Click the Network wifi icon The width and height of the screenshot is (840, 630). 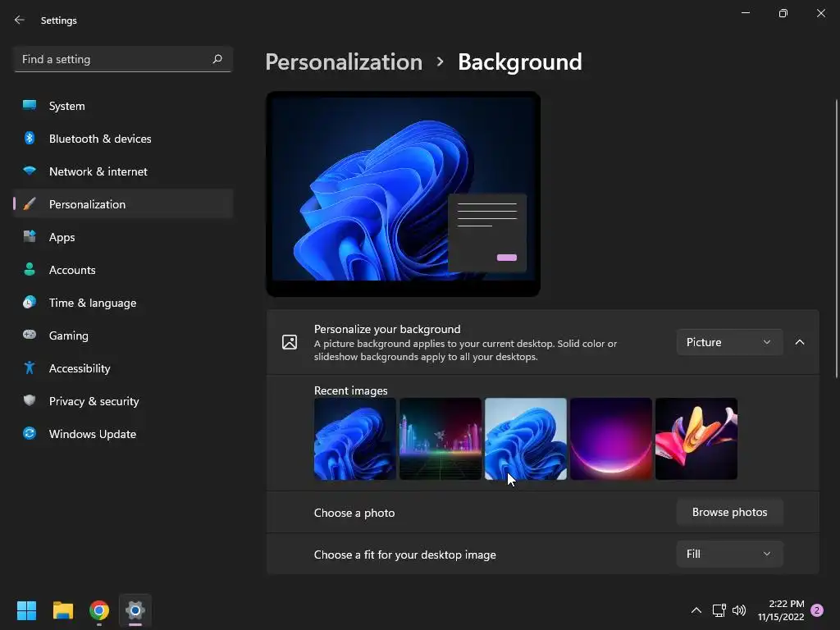coord(30,171)
